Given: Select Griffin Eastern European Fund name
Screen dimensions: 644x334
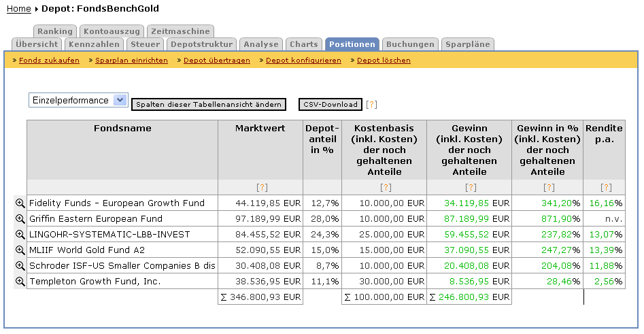Looking at the screenshot, I should click(x=96, y=218).
